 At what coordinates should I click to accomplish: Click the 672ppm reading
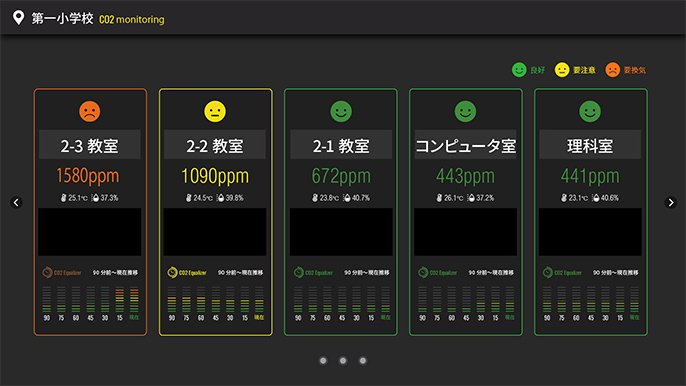click(341, 176)
